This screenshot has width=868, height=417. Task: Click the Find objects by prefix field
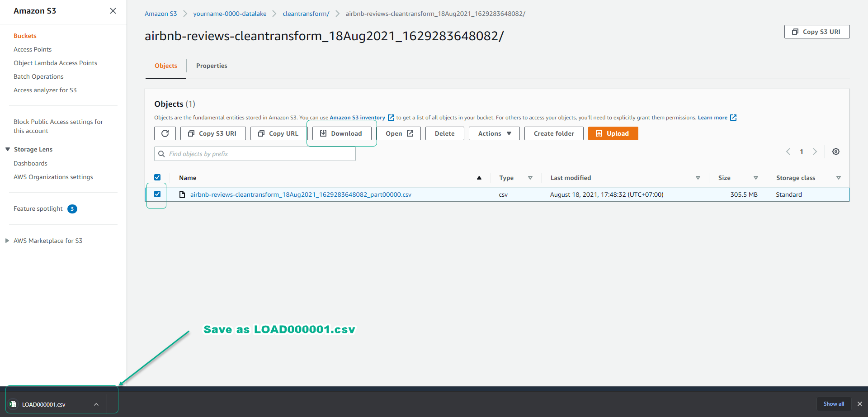click(255, 154)
